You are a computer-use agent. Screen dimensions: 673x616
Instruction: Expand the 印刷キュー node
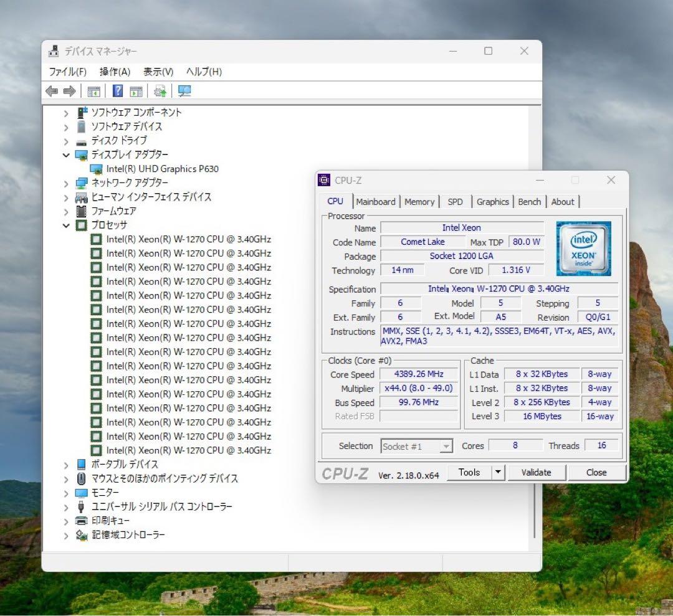(x=65, y=521)
